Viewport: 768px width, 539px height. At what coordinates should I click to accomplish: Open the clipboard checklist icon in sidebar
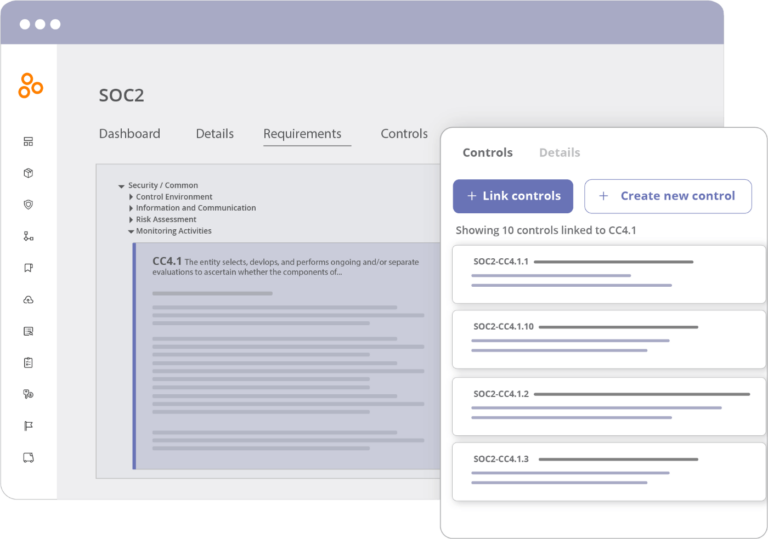[x=28, y=363]
